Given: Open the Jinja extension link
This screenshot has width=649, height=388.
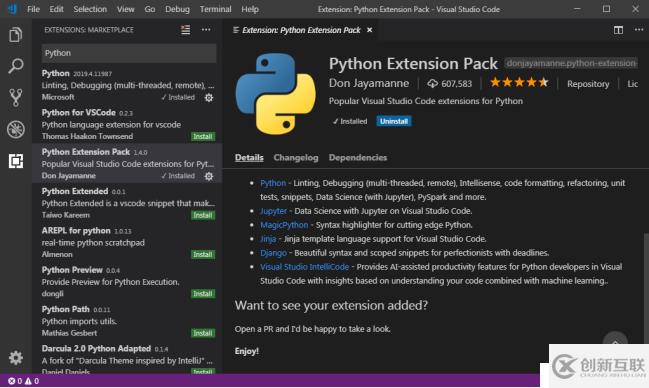Looking at the screenshot, I should pyautogui.click(x=268, y=239).
